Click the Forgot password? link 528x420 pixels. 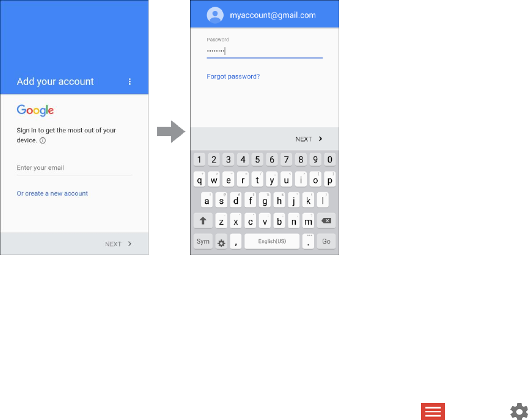coord(233,76)
